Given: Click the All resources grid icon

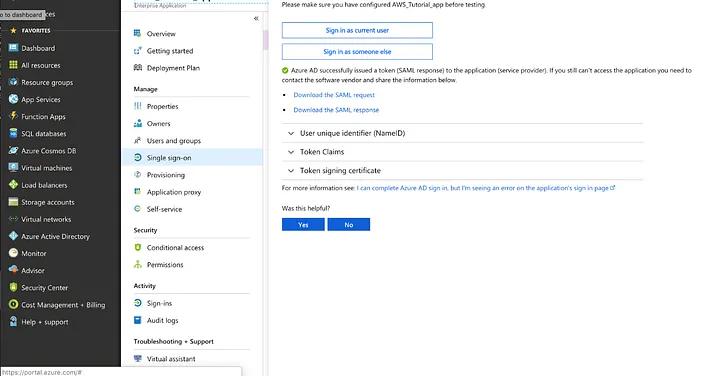Looking at the screenshot, I should pyautogui.click(x=13, y=65).
